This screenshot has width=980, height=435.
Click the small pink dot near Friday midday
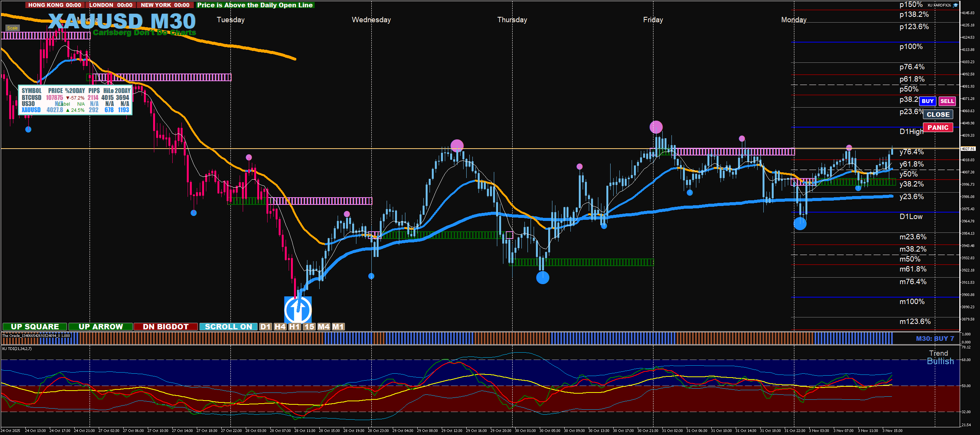coord(742,138)
